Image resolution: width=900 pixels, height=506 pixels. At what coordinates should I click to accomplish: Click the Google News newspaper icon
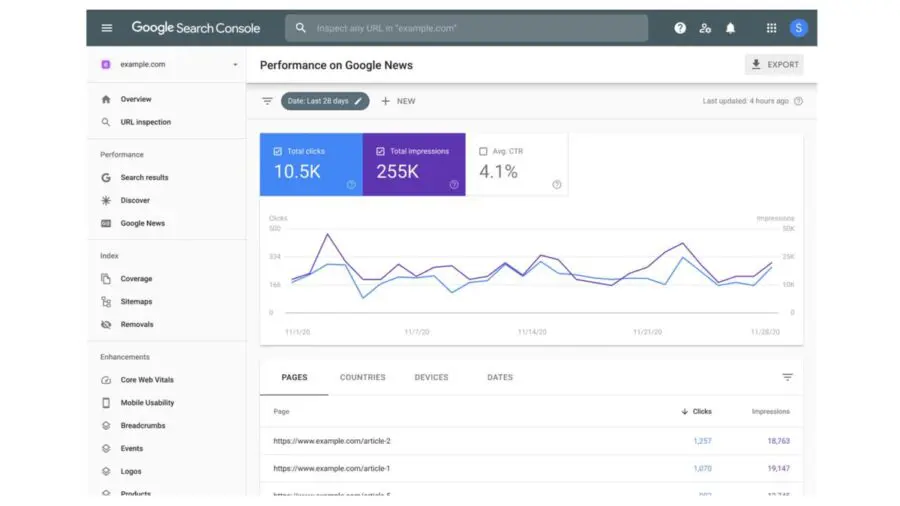tap(106, 224)
